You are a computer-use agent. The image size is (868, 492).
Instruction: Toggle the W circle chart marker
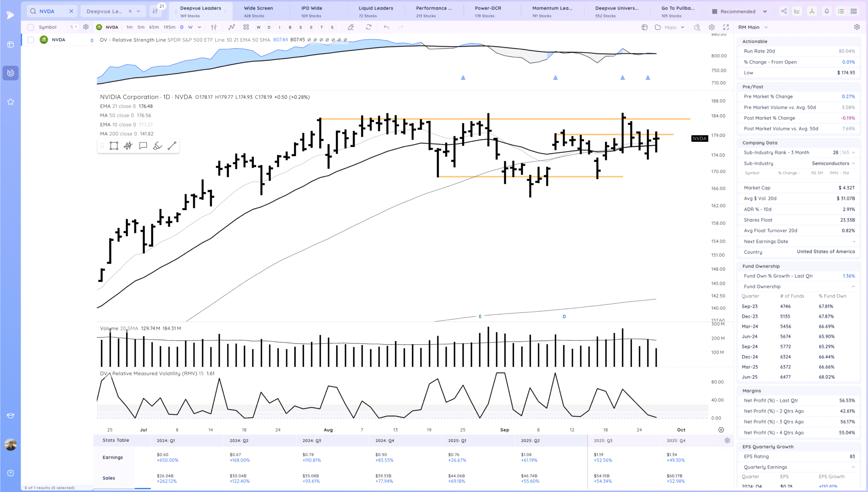[259, 27]
